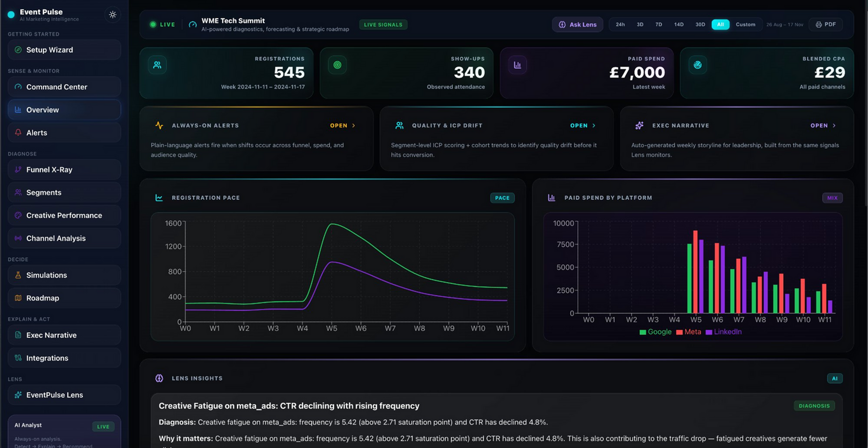Click the LinkedIn purple legend swatch
This screenshot has height=448, width=868.
(x=709, y=332)
